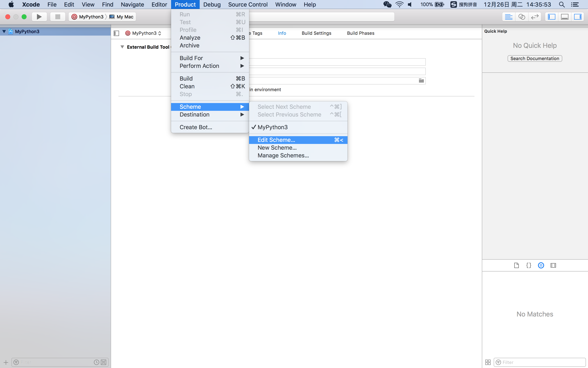Toggle the Utilities panel visibility

[x=578, y=17]
